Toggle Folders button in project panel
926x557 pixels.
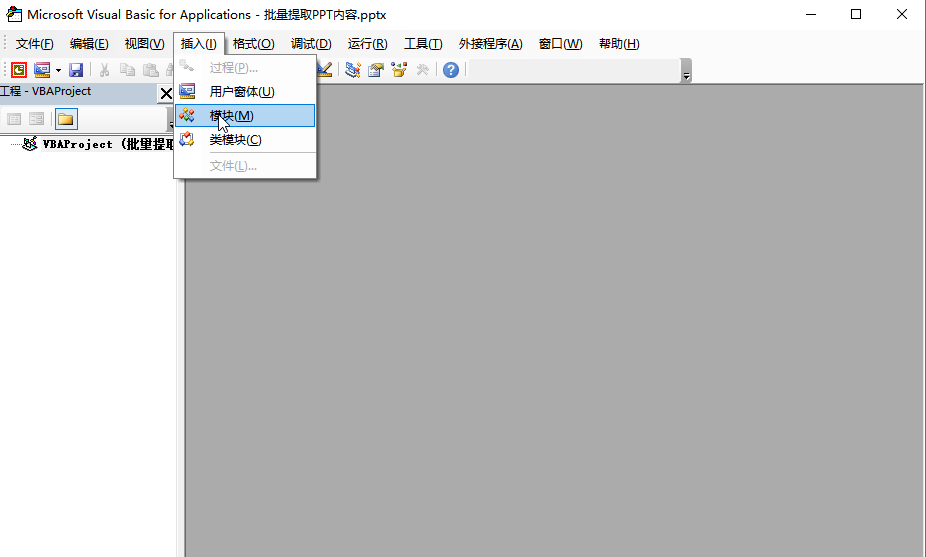tap(66, 119)
